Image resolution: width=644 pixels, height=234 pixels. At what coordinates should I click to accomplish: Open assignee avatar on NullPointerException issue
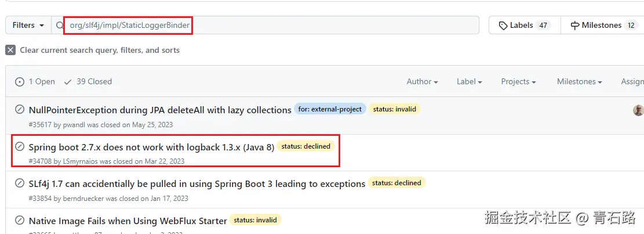638,110
